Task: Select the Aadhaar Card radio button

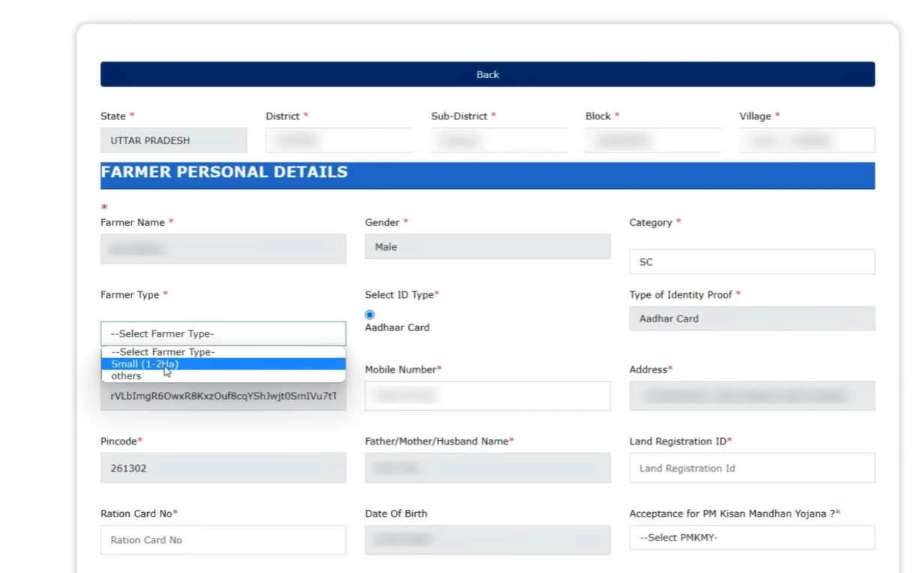Action: (369, 314)
